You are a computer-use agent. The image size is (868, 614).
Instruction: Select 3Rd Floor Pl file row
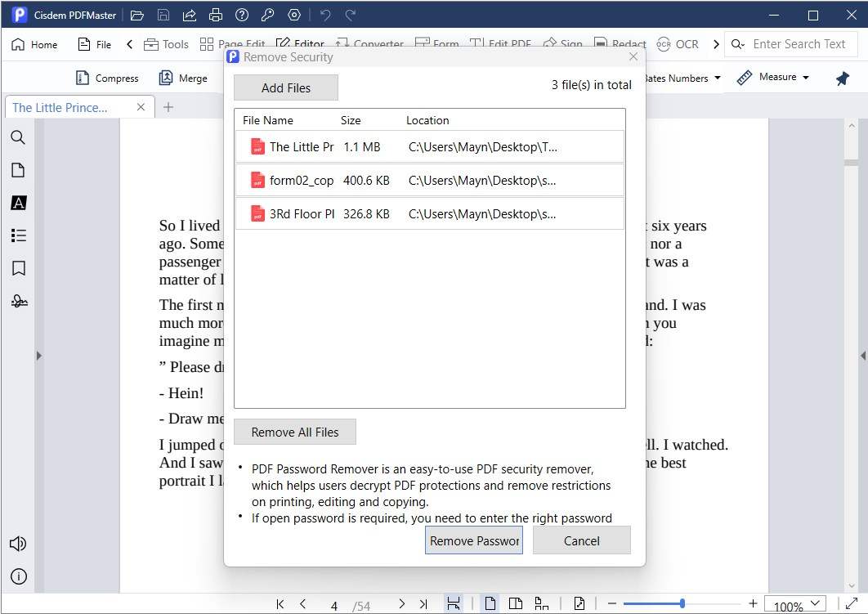[x=430, y=213]
